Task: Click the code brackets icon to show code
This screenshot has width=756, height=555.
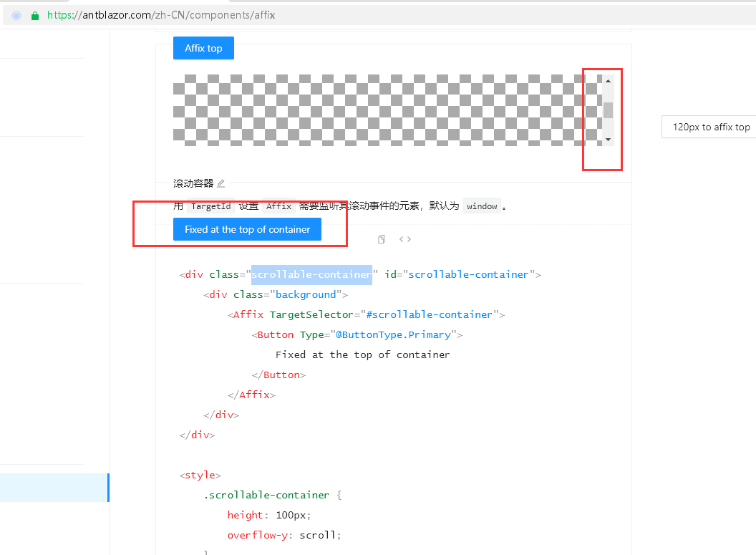Action: [x=405, y=239]
